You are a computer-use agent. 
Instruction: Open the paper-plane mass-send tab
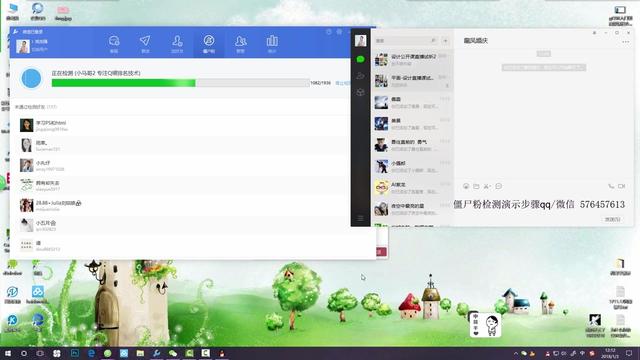point(145,43)
